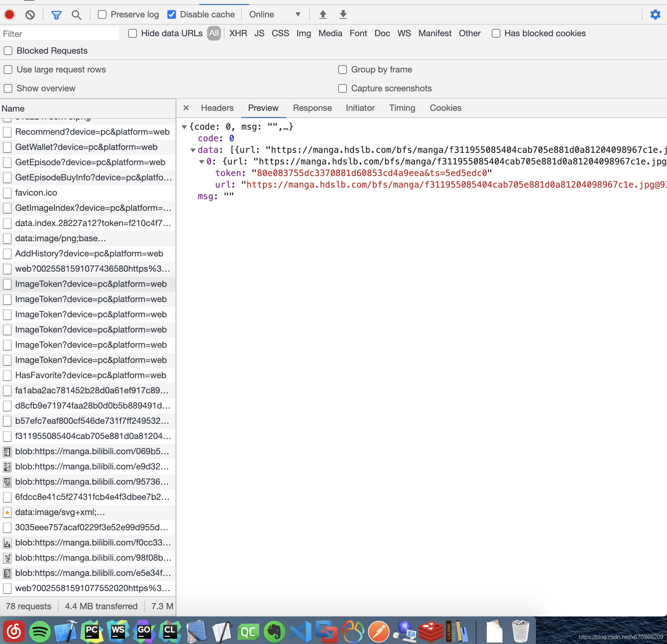The height and width of the screenshot is (644, 667).
Task: Open Visual Studio Code from the dock
Action: tap(301, 632)
